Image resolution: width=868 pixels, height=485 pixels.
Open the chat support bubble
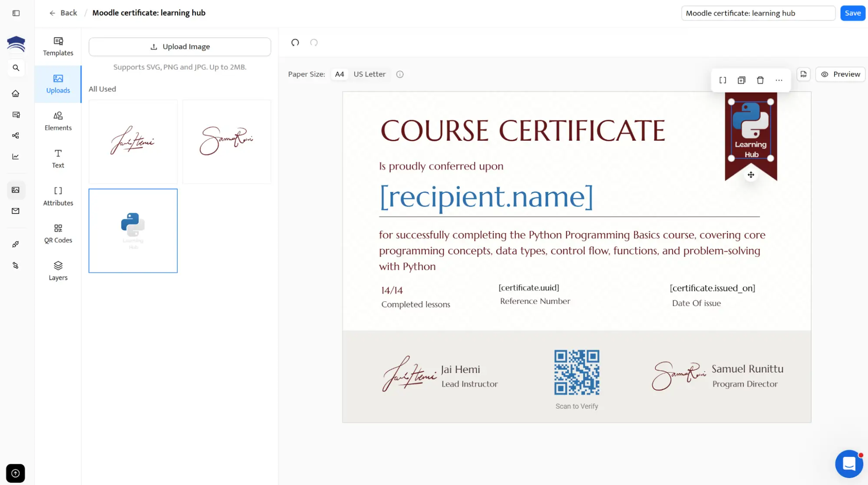(848, 464)
